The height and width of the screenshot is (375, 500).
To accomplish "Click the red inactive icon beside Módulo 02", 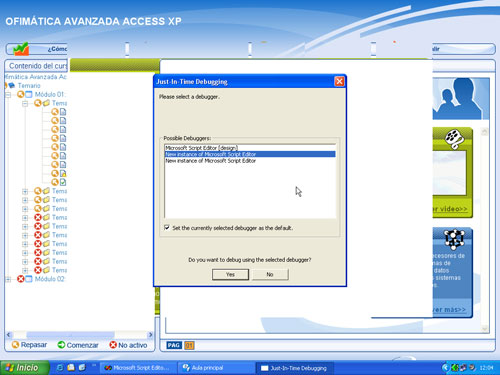I will coord(21,279).
